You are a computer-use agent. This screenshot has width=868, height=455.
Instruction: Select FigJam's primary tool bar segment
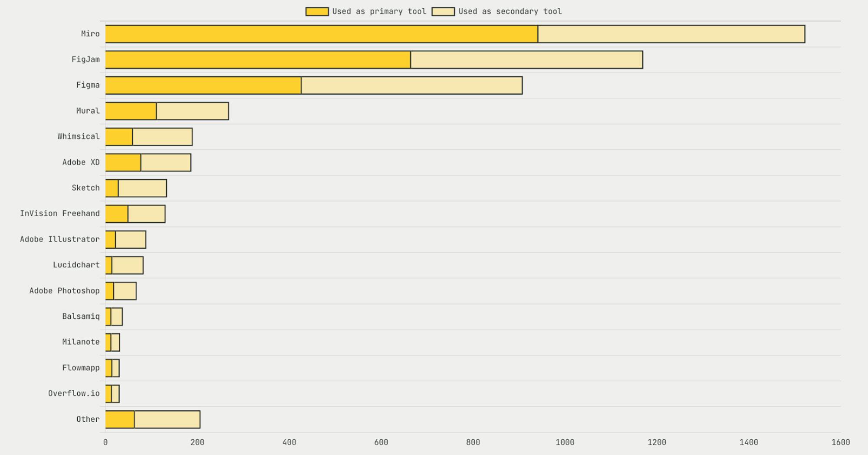[258, 59]
